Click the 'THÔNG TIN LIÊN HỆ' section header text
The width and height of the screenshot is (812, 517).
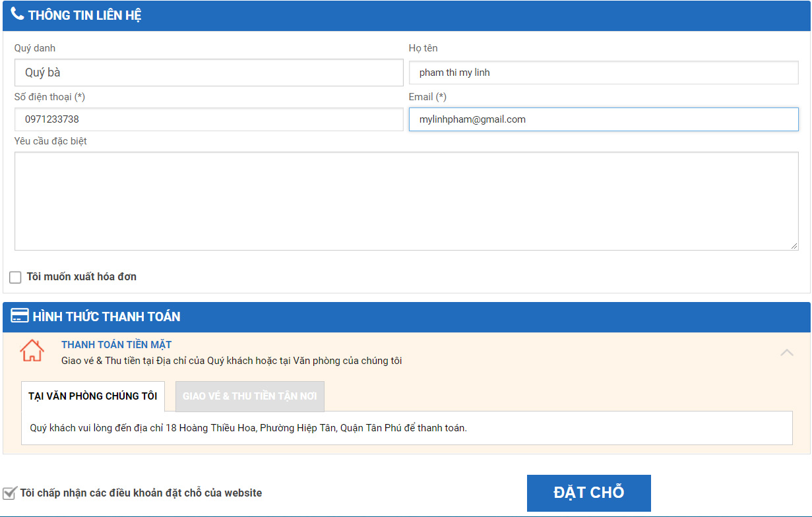click(84, 15)
